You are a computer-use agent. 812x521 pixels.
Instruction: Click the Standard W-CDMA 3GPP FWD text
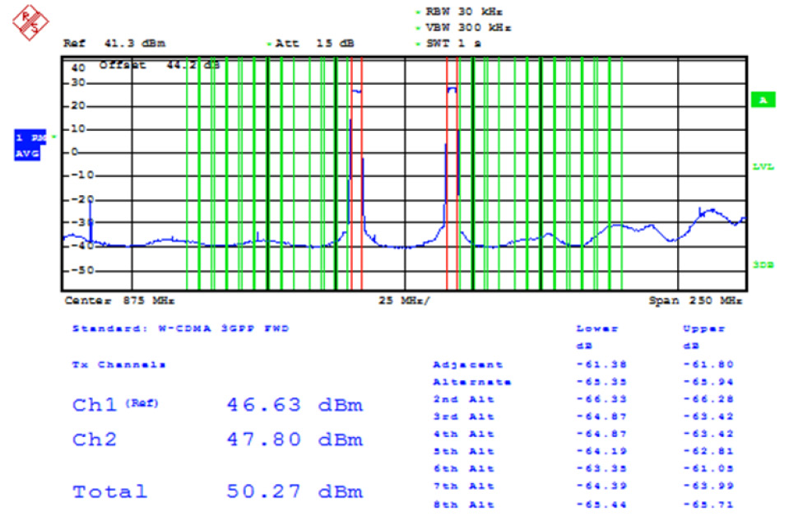pos(181,328)
